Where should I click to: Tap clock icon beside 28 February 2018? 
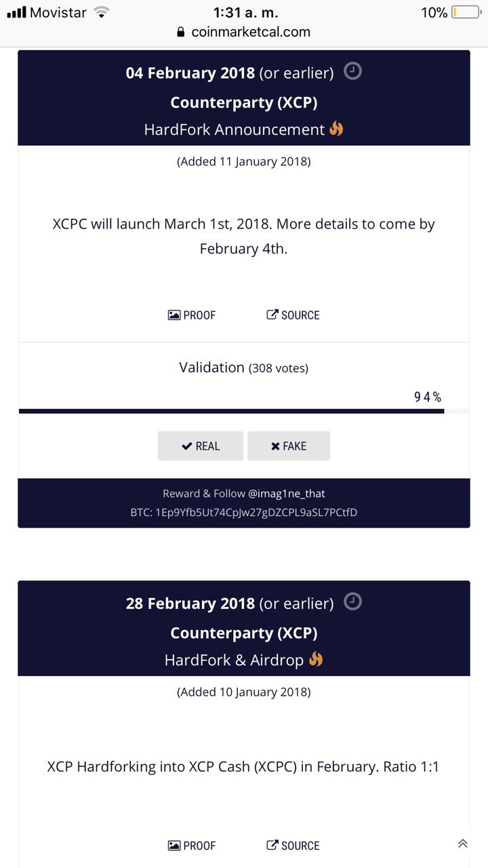(x=352, y=601)
